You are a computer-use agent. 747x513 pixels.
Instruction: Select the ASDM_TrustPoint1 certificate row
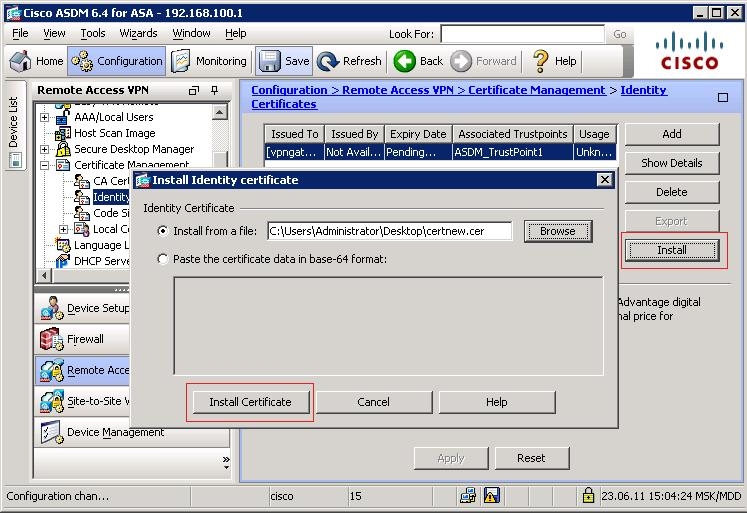click(440, 152)
